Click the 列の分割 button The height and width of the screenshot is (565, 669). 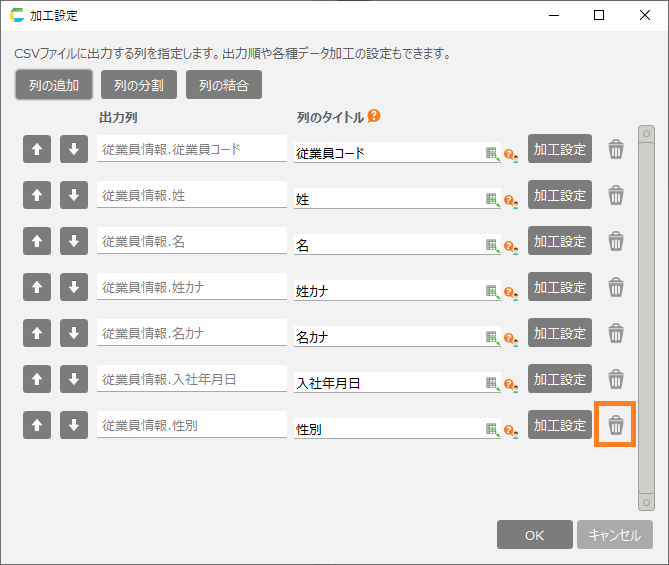139,85
